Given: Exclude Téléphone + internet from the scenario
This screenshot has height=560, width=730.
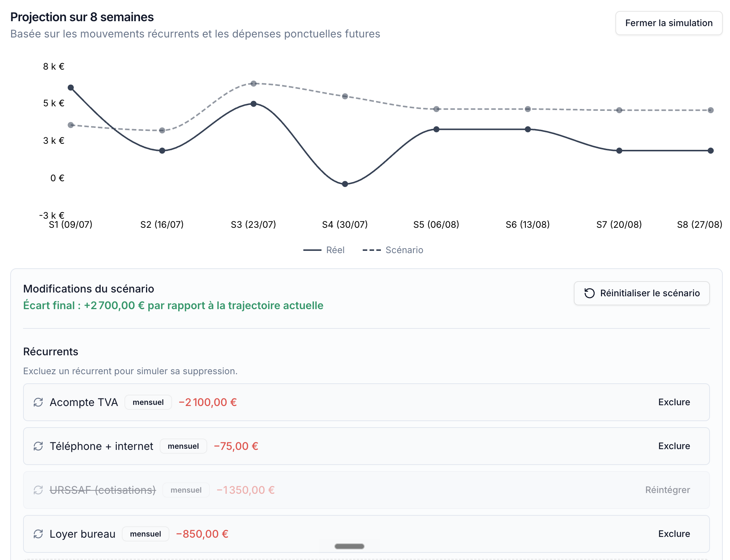Looking at the screenshot, I should coord(674,446).
